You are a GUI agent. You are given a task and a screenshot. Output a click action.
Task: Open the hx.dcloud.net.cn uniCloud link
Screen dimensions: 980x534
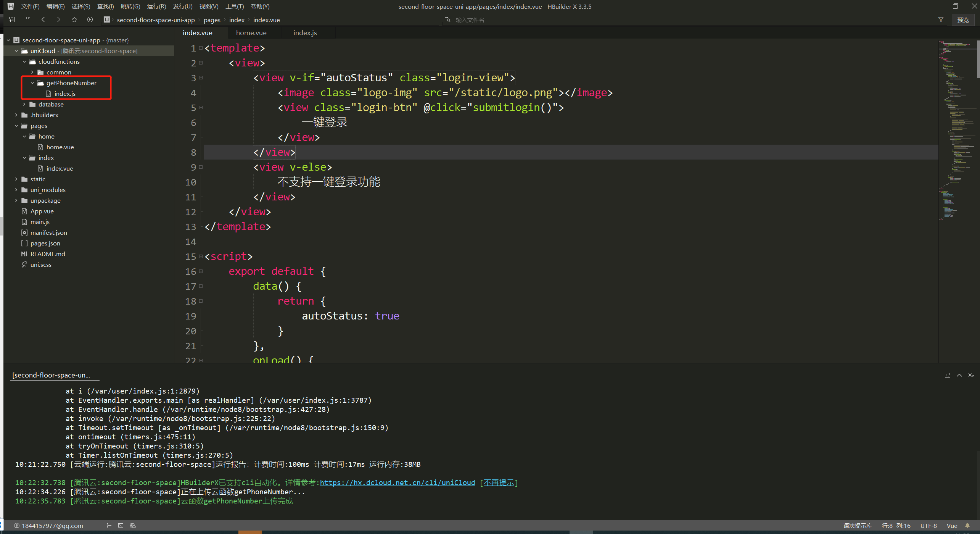pyautogui.click(x=397, y=482)
